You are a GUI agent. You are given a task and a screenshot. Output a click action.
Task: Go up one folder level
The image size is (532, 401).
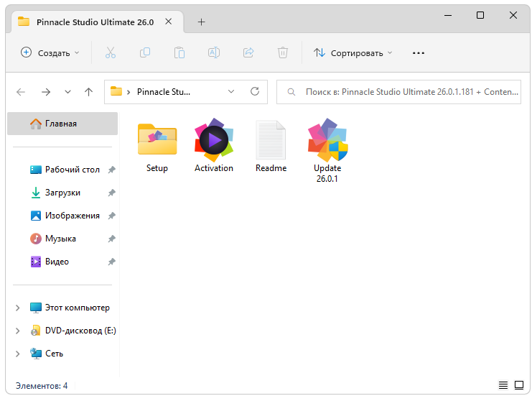(x=88, y=92)
